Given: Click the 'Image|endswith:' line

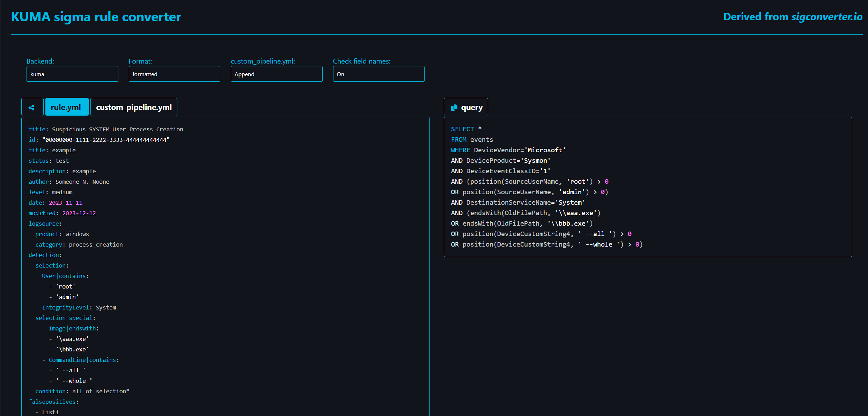Looking at the screenshot, I should (74, 328).
